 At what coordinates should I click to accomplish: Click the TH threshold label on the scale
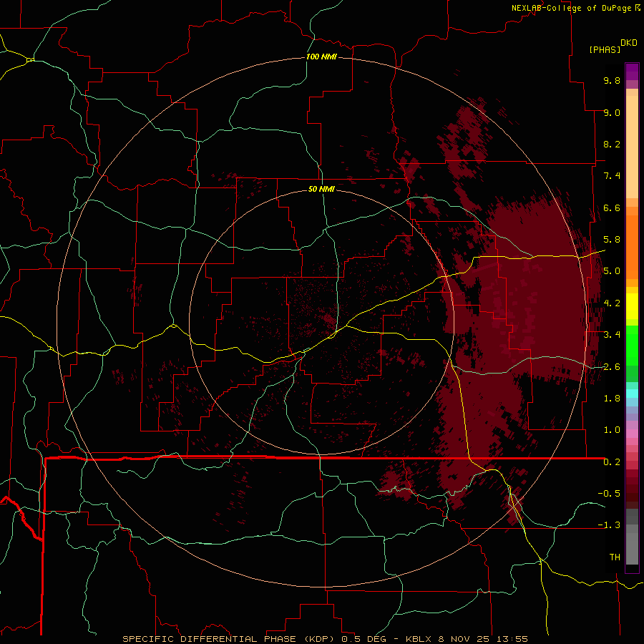(615, 557)
